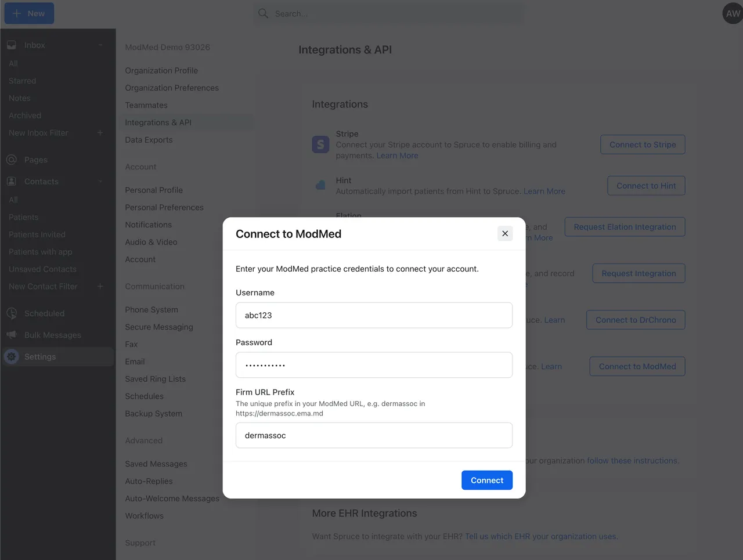Image resolution: width=743 pixels, height=560 pixels.
Task: Click the New button
Action: click(29, 13)
